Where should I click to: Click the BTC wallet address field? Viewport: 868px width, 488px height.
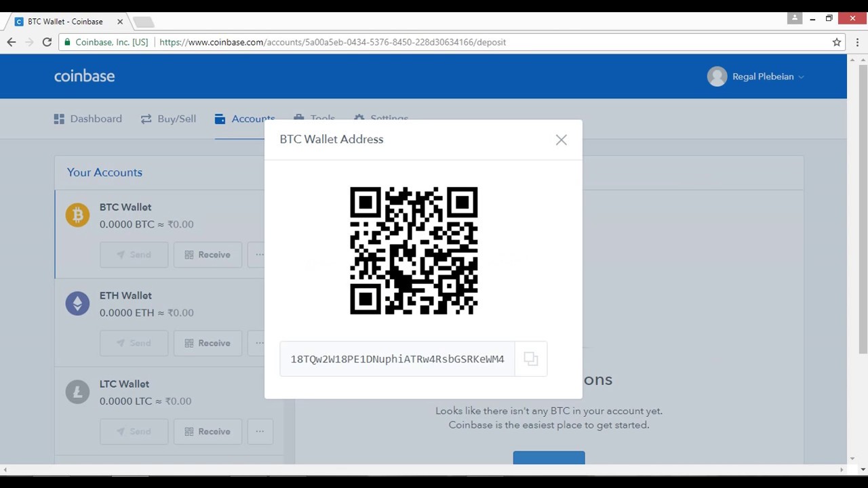click(x=397, y=359)
